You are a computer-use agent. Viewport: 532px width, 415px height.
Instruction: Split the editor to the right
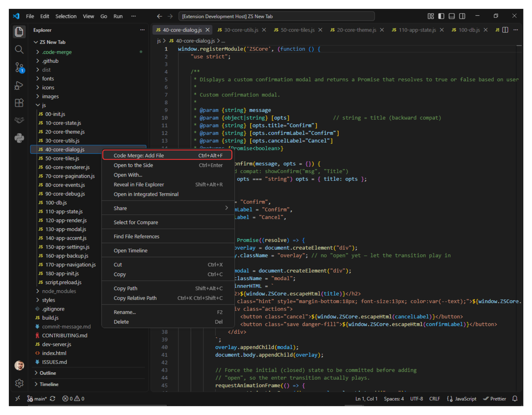point(505,30)
